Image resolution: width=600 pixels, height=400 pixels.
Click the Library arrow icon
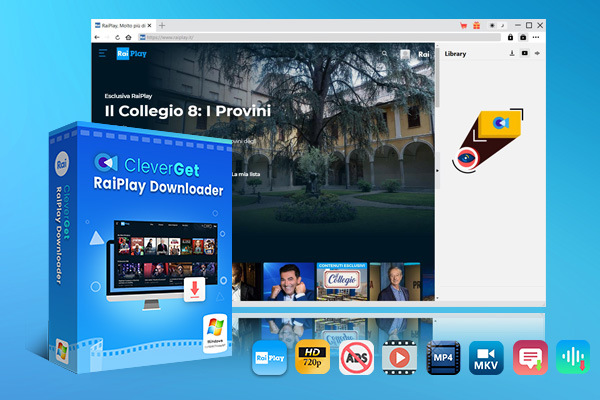pyautogui.click(x=537, y=53)
